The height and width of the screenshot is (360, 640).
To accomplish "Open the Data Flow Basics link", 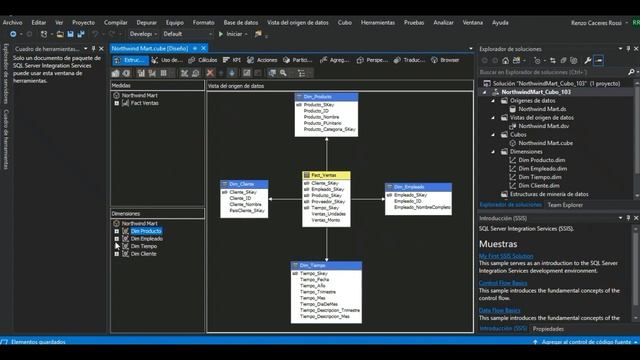I will tap(499, 310).
